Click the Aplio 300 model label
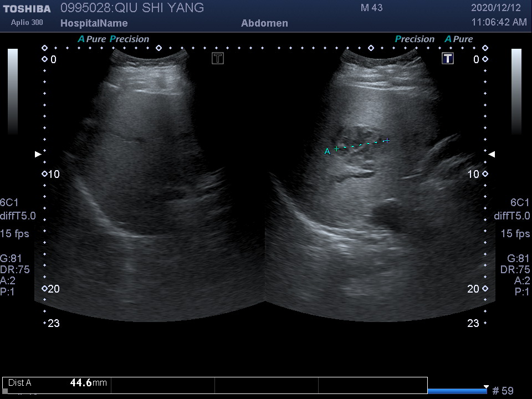 click(27, 22)
